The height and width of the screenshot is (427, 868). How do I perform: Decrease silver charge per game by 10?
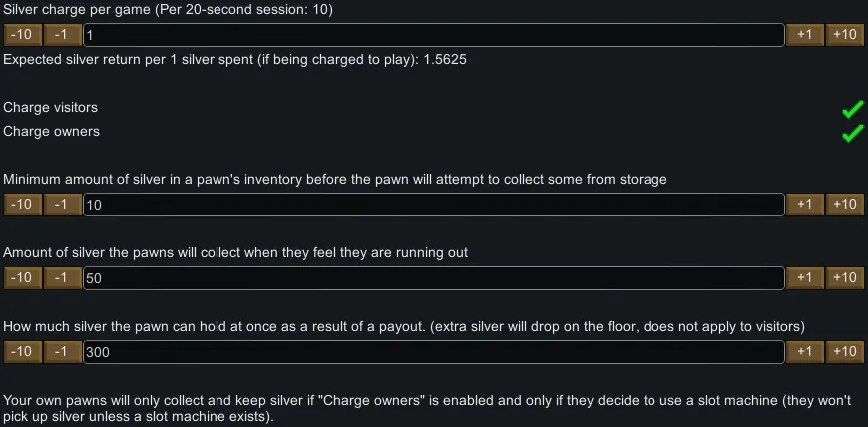[22, 35]
